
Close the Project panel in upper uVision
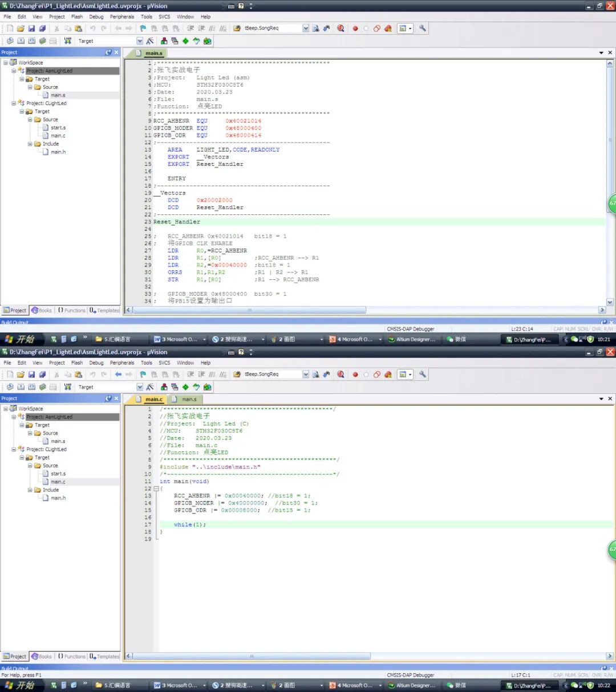point(116,52)
